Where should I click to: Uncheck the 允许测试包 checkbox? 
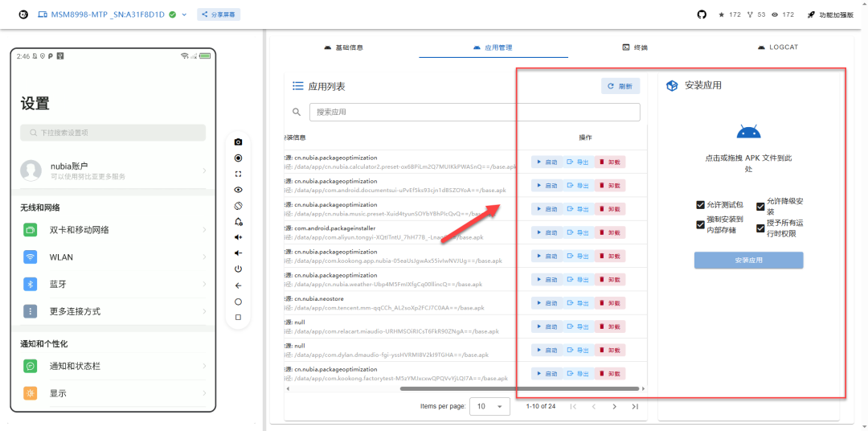(x=701, y=205)
